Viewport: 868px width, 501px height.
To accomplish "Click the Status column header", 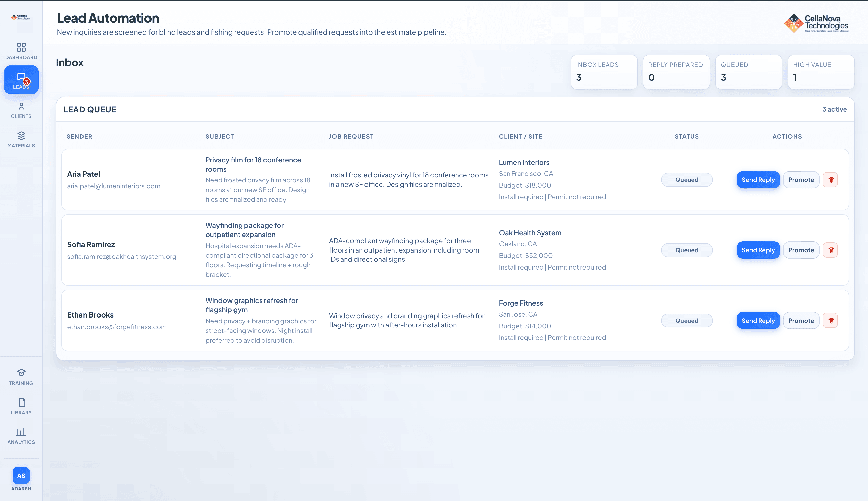I will pyautogui.click(x=687, y=136).
